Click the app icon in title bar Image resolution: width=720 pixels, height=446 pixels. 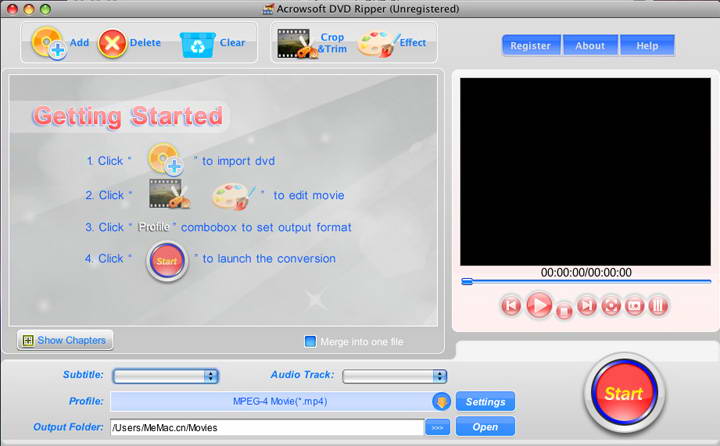[268, 9]
